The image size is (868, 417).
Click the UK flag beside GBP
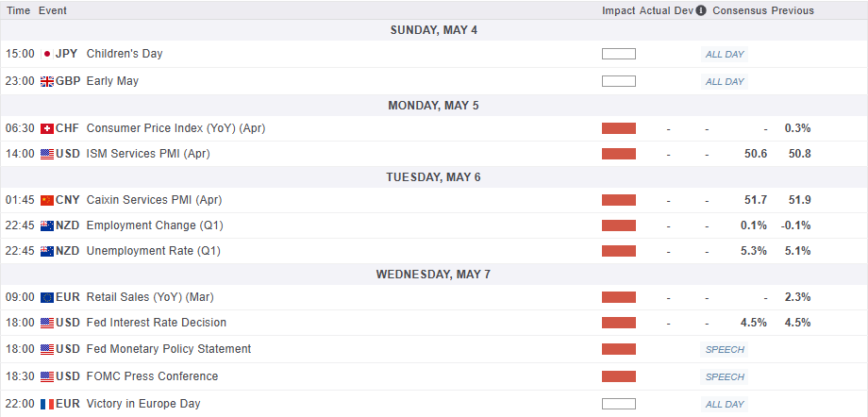pyautogui.click(x=46, y=81)
